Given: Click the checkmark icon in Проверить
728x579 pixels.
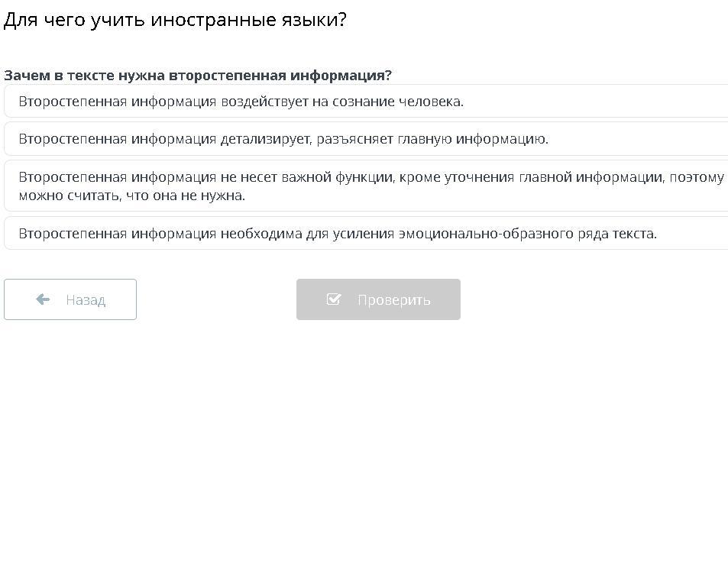Looking at the screenshot, I should (x=334, y=299).
